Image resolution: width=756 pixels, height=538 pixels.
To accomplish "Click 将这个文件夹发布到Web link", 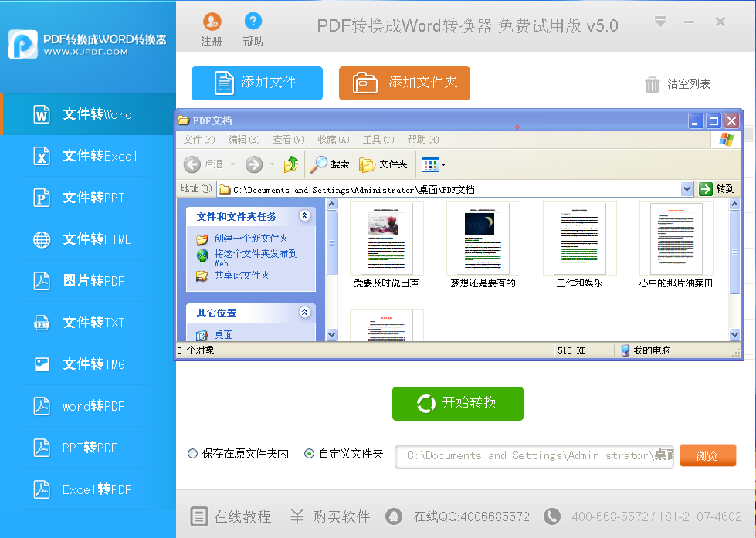I will [256, 258].
